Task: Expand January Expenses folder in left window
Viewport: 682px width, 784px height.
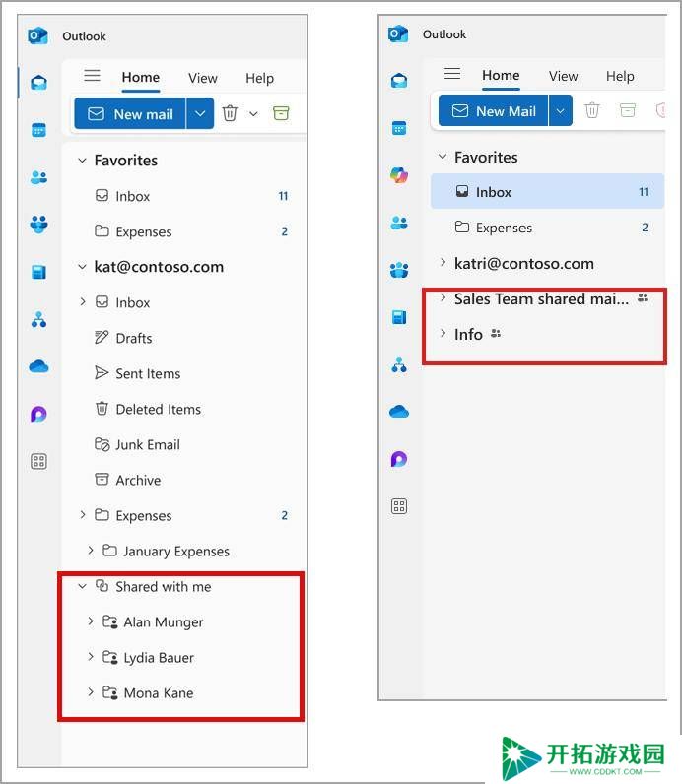Action: click(x=91, y=550)
